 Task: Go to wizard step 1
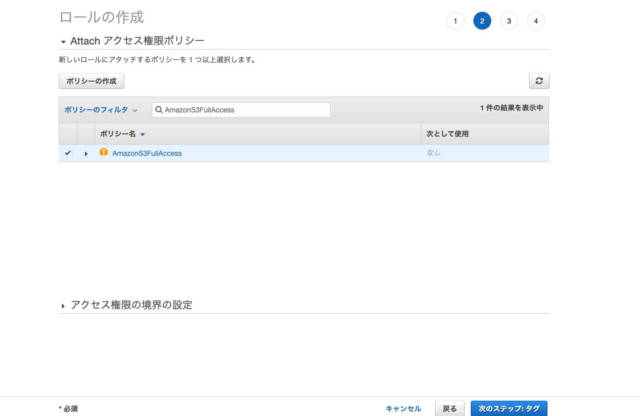coord(455,21)
